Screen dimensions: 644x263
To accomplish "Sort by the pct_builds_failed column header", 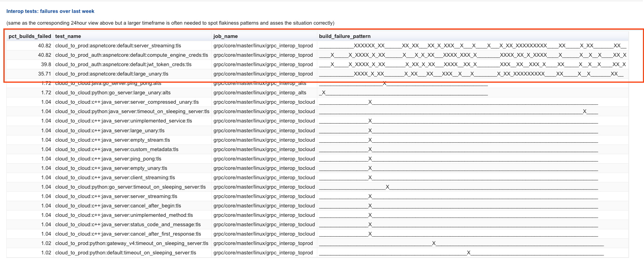I will pyautogui.click(x=30, y=36).
